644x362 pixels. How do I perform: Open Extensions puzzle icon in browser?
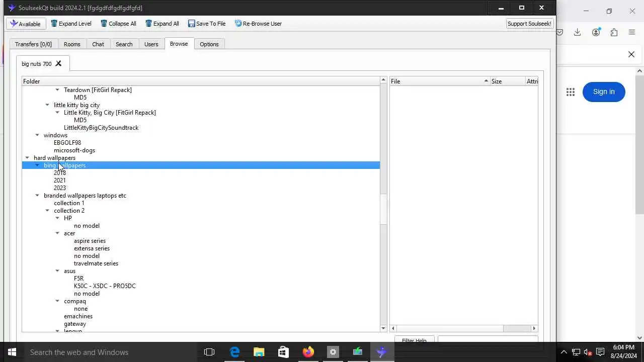614,32
